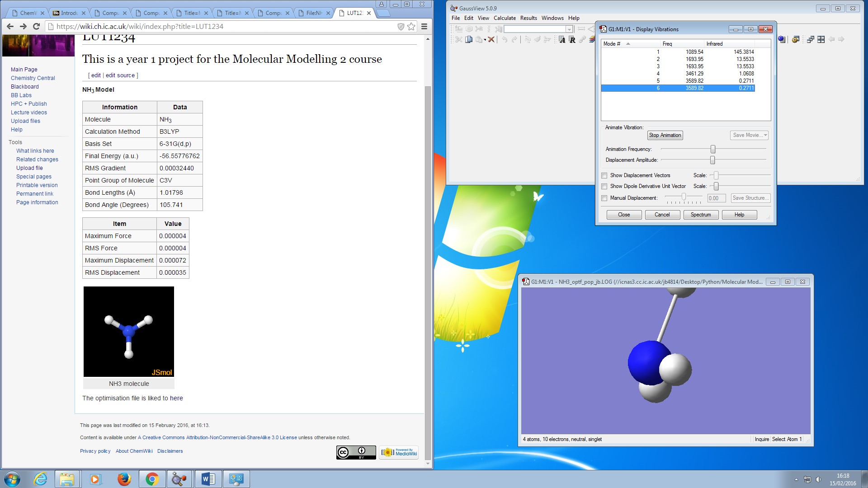This screenshot has width=868, height=488.
Task: Check the Manual Displacement box
Action: coord(604,198)
